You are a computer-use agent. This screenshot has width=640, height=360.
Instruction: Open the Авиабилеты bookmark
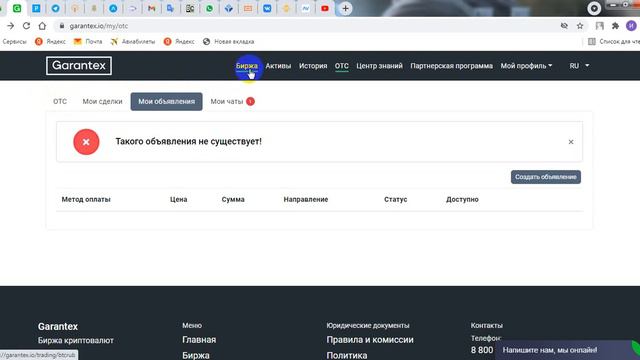click(133, 42)
